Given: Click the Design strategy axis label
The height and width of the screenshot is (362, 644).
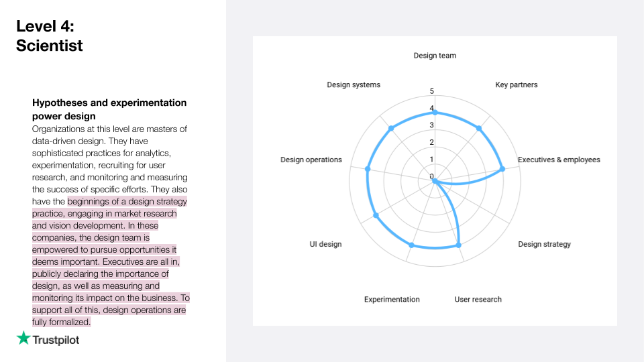Looking at the screenshot, I should coord(544,244).
